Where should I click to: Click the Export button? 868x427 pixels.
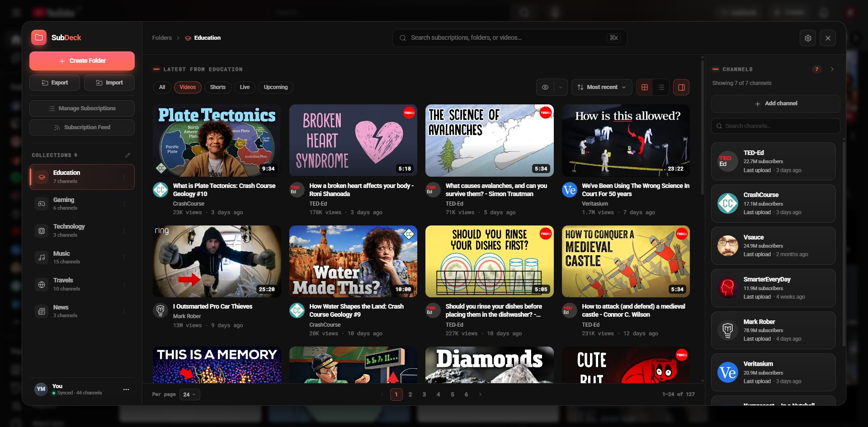click(55, 83)
